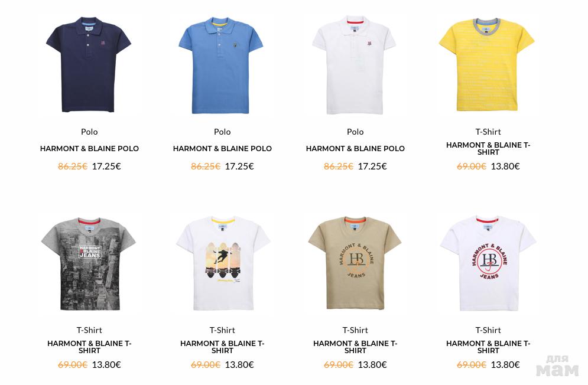Viewport: 588px width, 385px height.
Task: Open HARMONT & BLAINE POLO title under navy shirt
Action: [89, 148]
